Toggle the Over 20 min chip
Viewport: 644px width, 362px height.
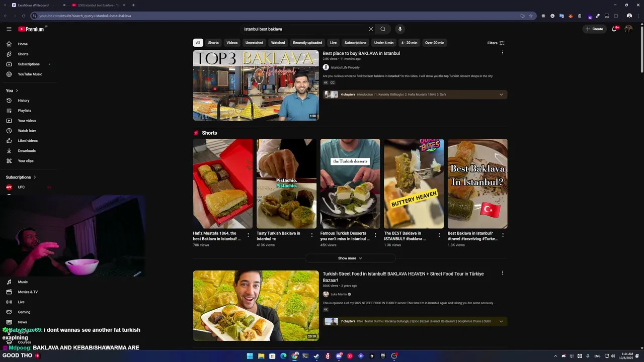click(435, 43)
